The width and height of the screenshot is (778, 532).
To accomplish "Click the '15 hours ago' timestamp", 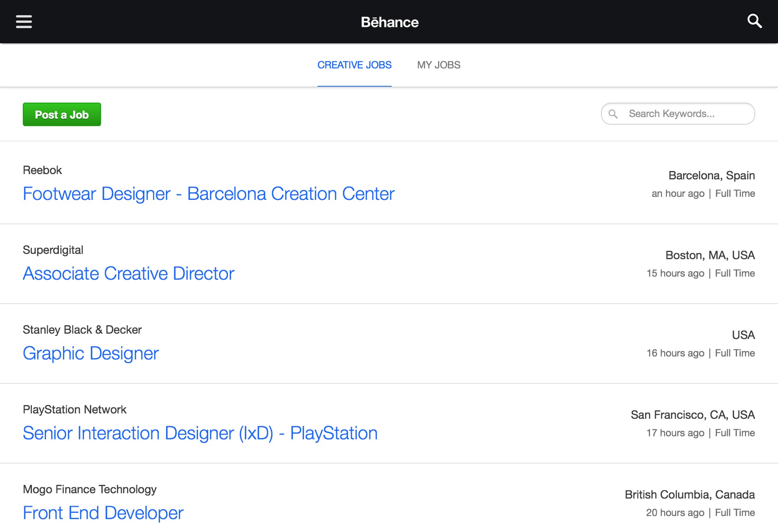I will (675, 273).
